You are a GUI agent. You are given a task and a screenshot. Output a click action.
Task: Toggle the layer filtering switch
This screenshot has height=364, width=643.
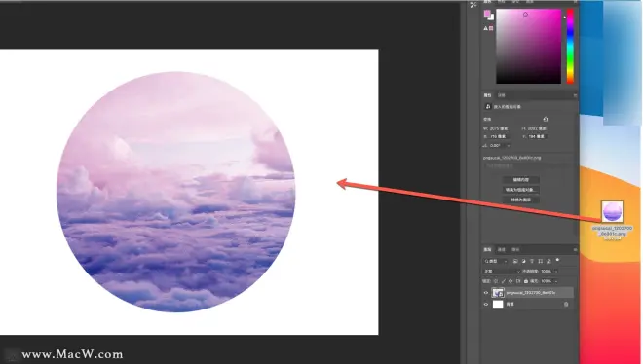(x=557, y=260)
